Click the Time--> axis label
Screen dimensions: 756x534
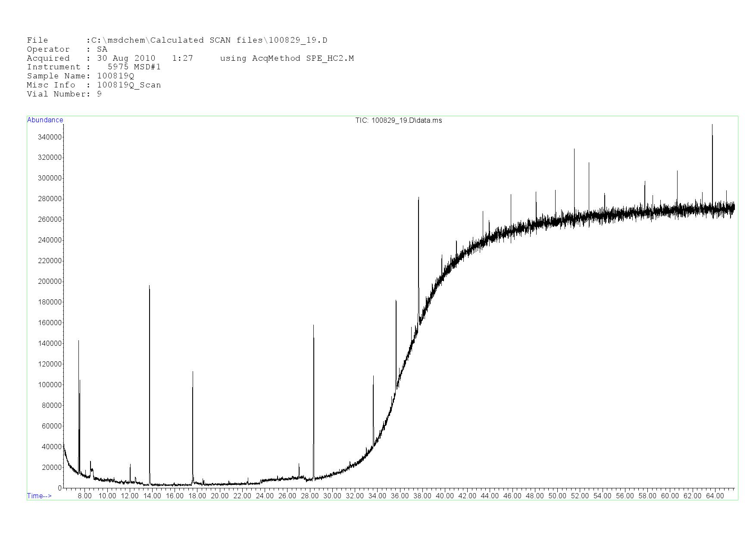[39, 496]
